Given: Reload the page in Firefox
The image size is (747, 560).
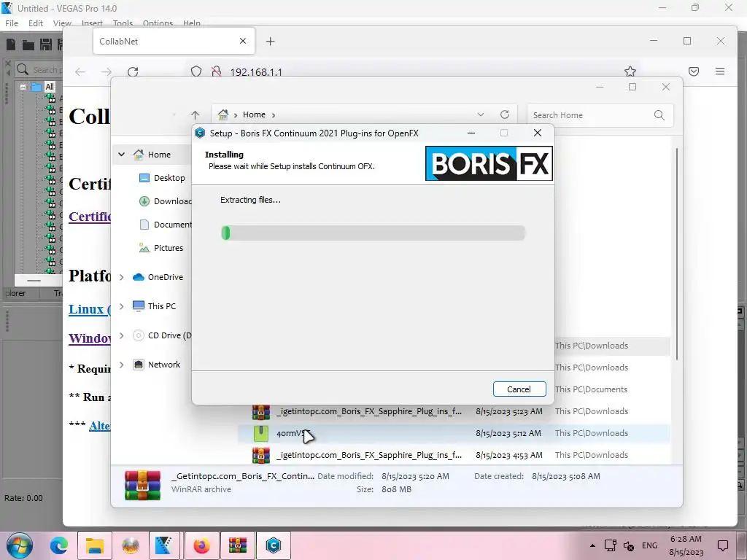Looking at the screenshot, I should click(x=133, y=71).
